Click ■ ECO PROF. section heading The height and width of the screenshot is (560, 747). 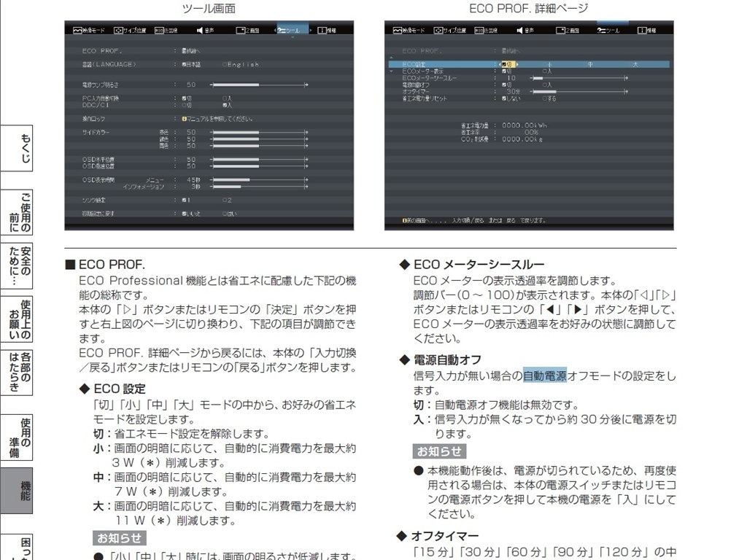(x=105, y=264)
